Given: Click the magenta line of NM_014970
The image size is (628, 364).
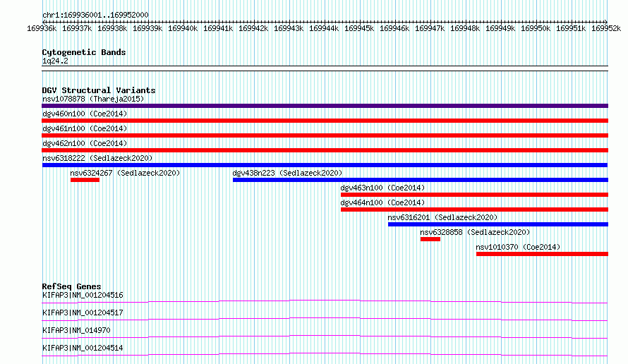Looking at the screenshot, I should click(325, 336).
